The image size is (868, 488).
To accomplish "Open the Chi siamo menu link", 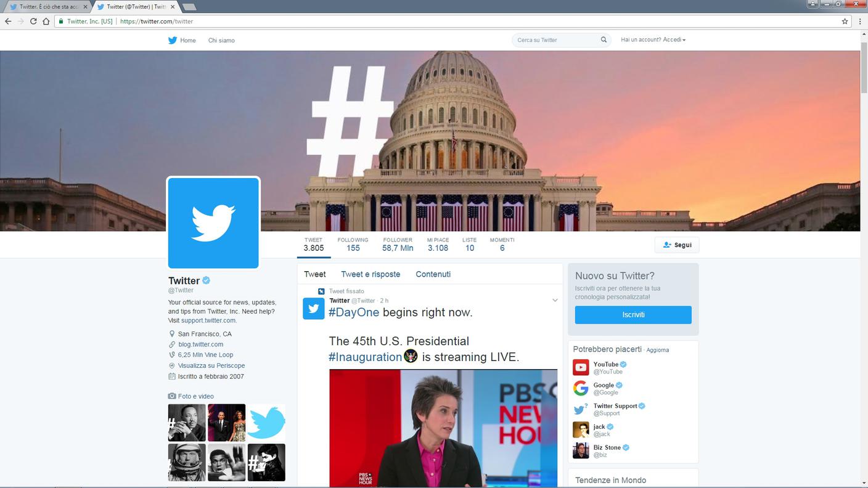I will [221, 41].
